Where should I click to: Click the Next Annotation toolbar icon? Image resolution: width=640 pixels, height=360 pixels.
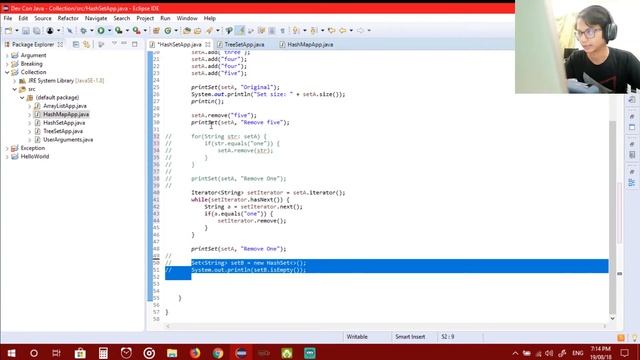point(296,31)
